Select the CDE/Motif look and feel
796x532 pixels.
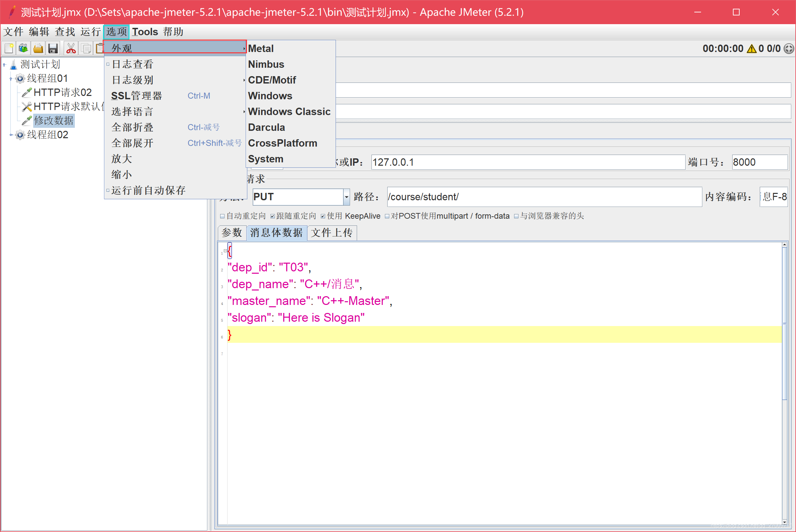pos(291,80)
